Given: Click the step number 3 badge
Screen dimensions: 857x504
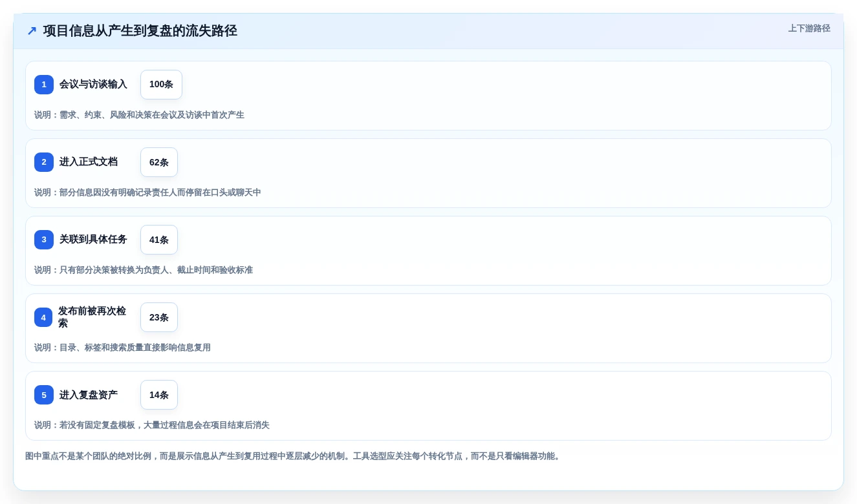Looking at the screenshot, I should point(44,240).
